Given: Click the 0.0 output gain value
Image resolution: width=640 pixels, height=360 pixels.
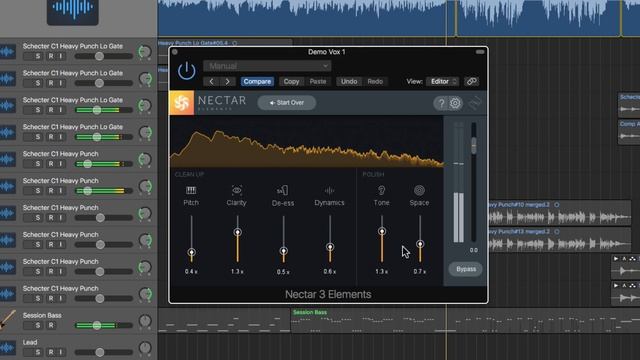Looking at the screenshot, I should click(473, 250).
